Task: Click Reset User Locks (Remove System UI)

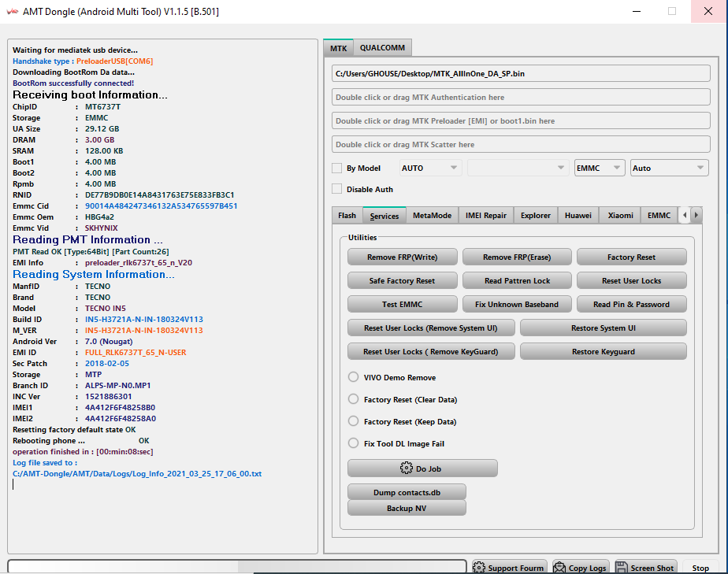Action: [431, 328]
